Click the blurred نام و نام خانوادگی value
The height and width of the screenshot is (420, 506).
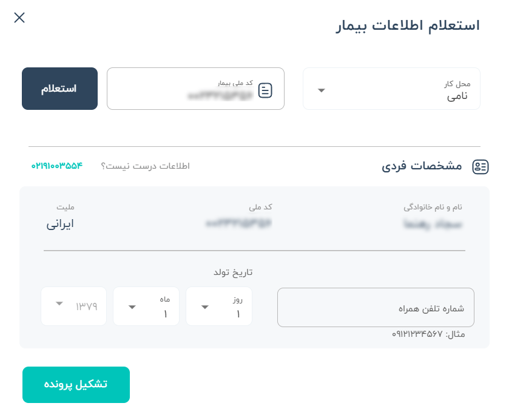click(x=433, y=224)
